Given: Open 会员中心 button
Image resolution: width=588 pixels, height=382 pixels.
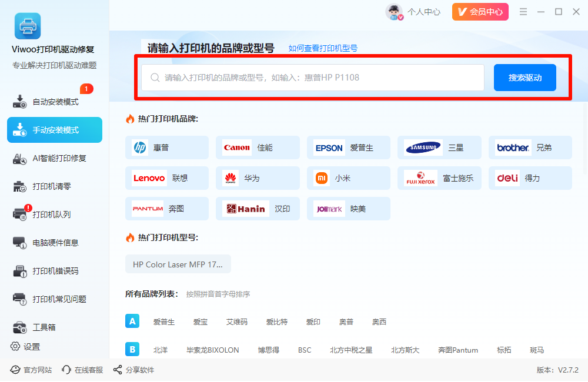Looking at the screenshot, I should tap(480, 12).
